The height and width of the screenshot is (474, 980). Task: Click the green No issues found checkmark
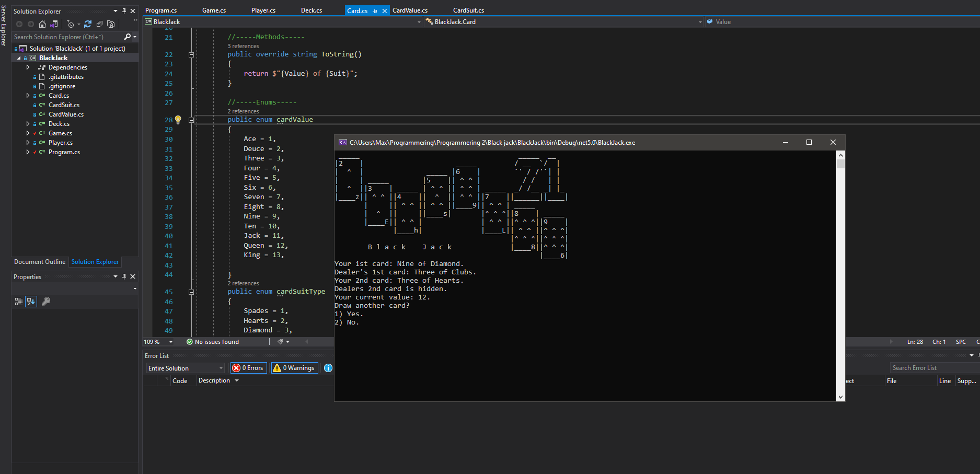tap(190, 342)
